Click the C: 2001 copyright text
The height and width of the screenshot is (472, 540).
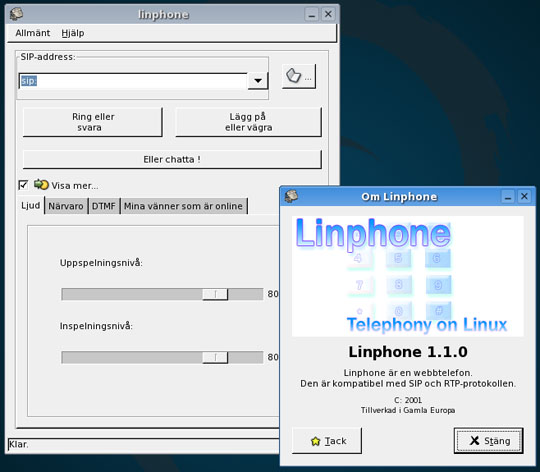point(408,400)
